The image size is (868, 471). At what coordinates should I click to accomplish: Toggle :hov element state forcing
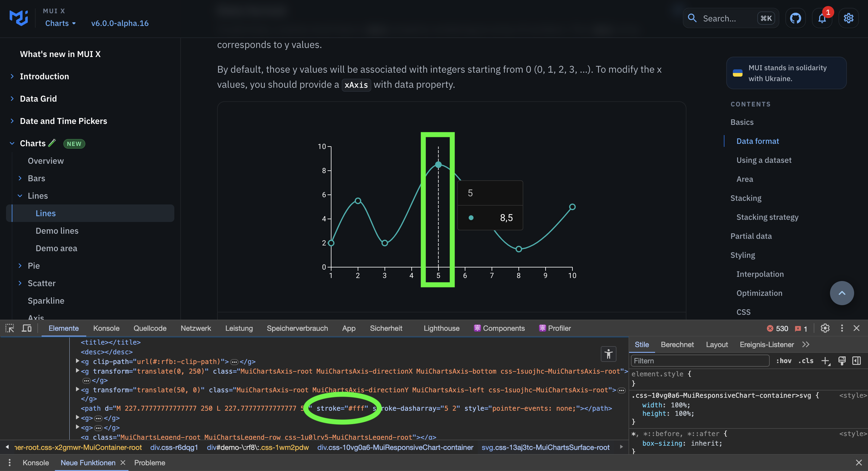pos(784,361)
